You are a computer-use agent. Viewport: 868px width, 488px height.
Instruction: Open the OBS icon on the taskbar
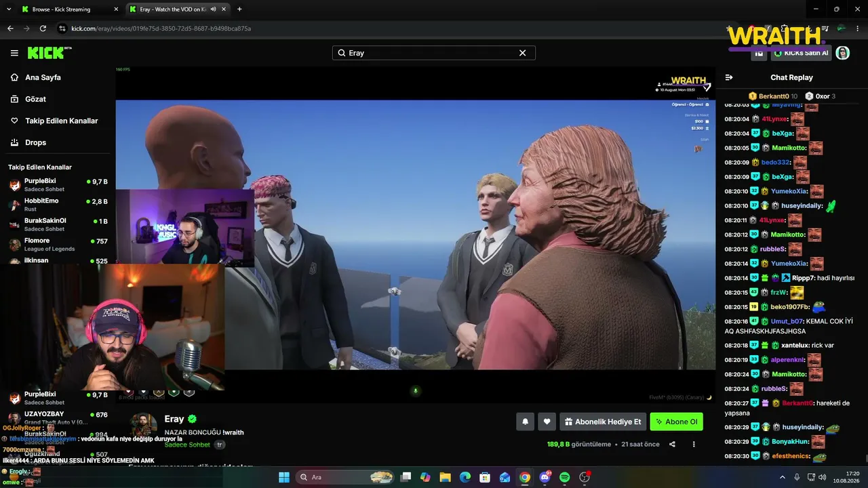click(585, 477)
